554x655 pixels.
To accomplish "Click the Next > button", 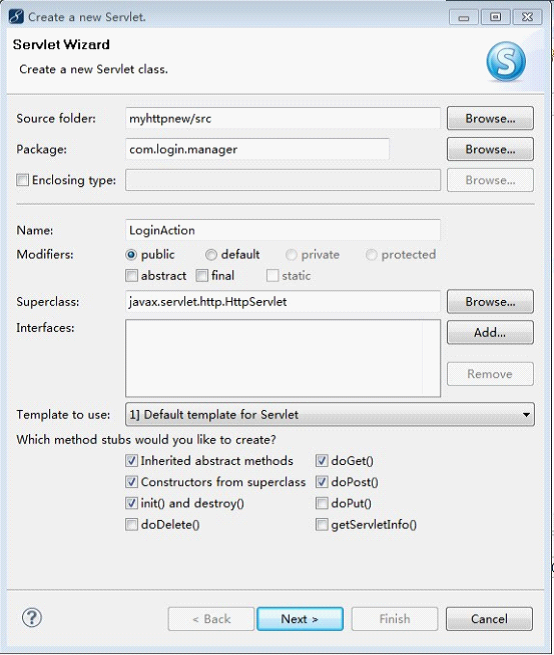I will 300,619.
